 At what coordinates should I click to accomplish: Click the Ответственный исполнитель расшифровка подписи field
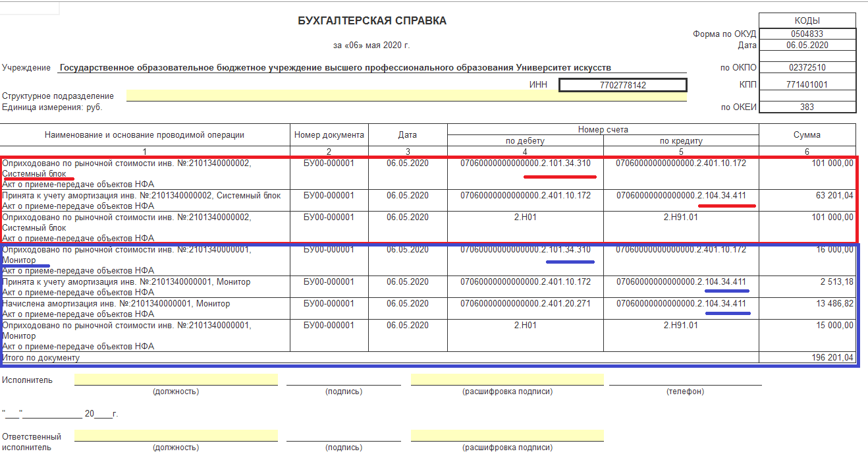(507, 436)
